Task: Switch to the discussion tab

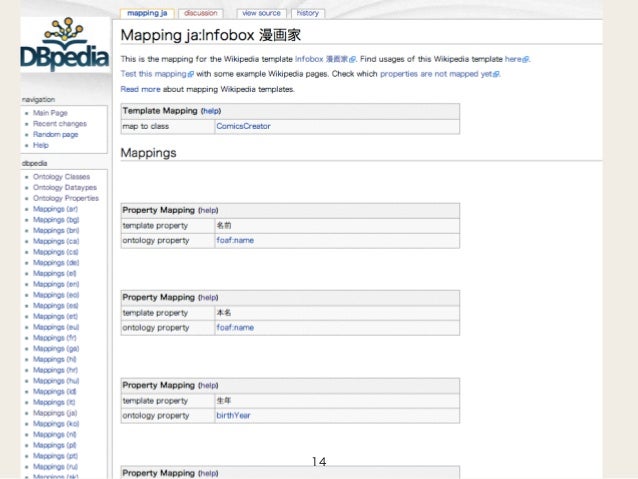Action: (201, 13)
